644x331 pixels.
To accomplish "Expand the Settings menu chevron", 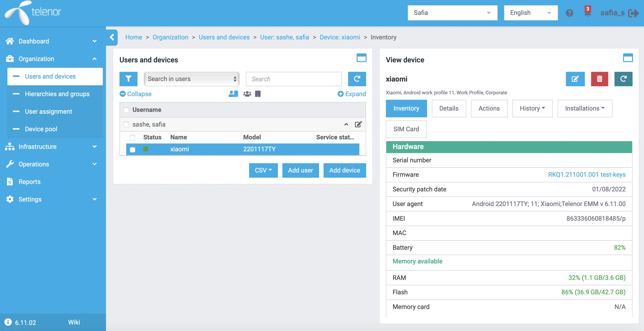I will pyautogui.click(x=95, y=199).
